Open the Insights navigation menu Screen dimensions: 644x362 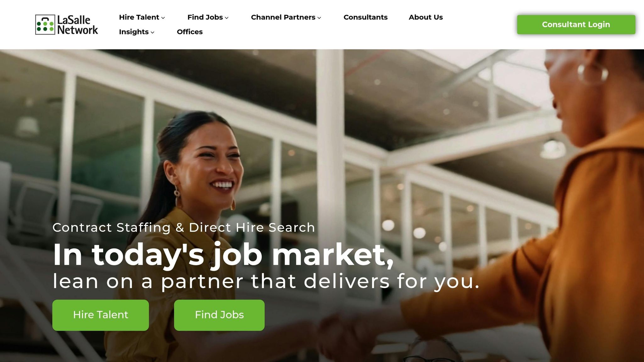point(134,32)
